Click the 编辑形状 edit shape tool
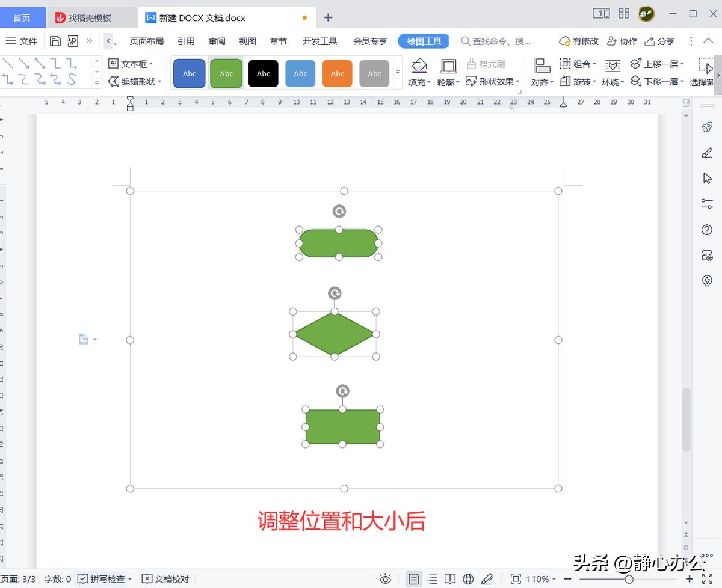Viewport: 722px width, 588px height. 135,82
